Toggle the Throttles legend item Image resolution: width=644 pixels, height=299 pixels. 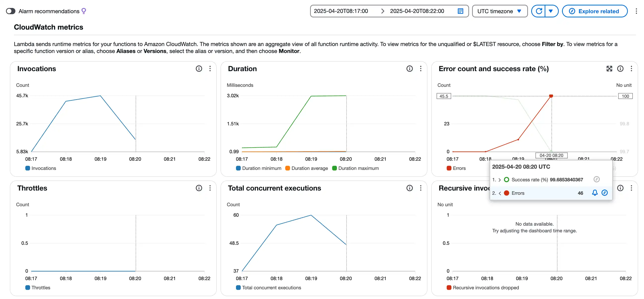pyautogui.click(x=38, y=288)
